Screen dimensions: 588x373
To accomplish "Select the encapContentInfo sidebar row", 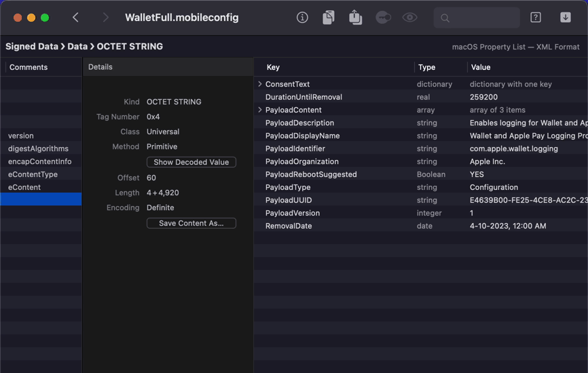I will pos(41,161).
